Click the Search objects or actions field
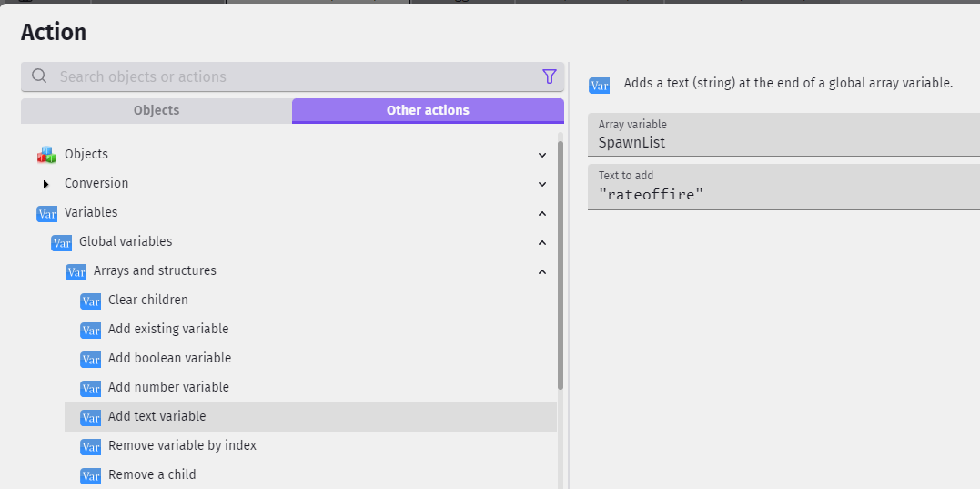This screenshot has width=980, height=489. [x=292, y=76]
